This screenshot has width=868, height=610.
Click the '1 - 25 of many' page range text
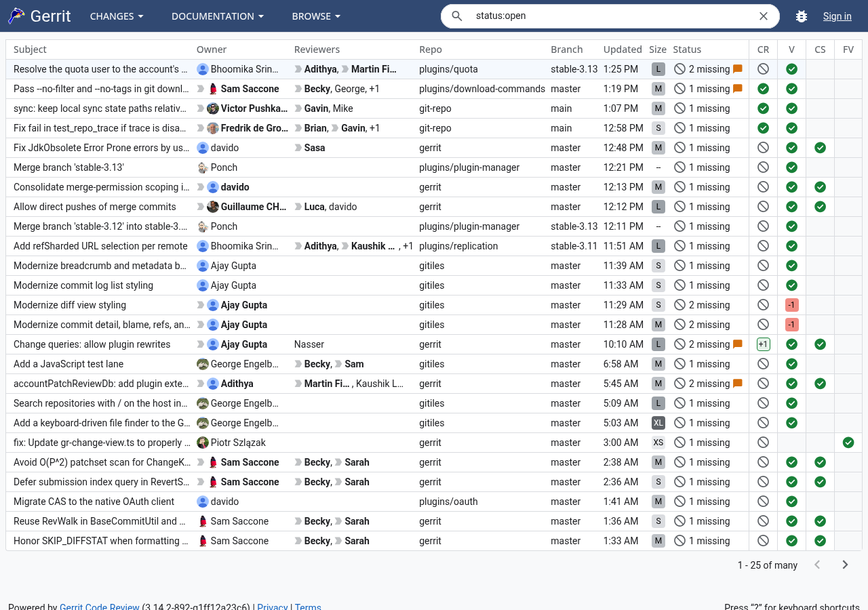[768, 565]
